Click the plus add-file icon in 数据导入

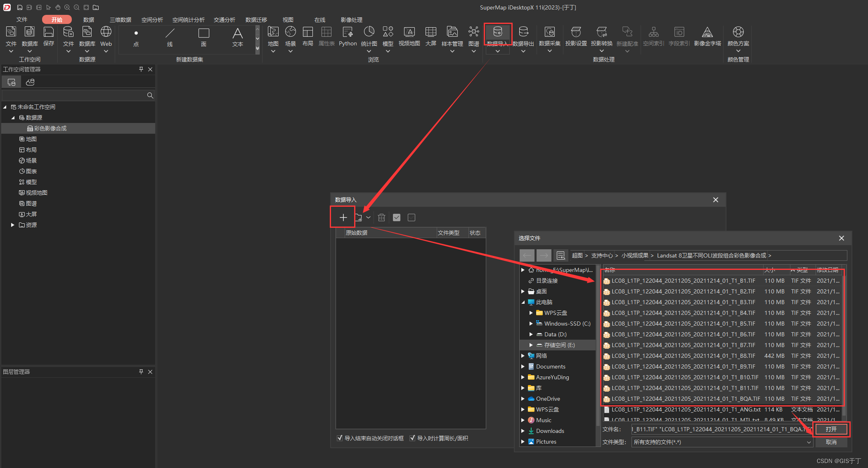click(343, 217)
